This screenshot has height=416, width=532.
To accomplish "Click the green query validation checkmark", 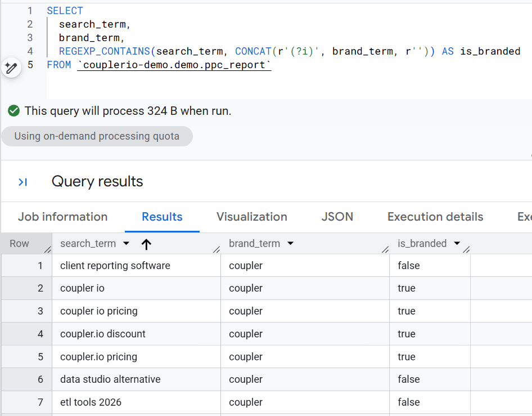I will (14, 111).
